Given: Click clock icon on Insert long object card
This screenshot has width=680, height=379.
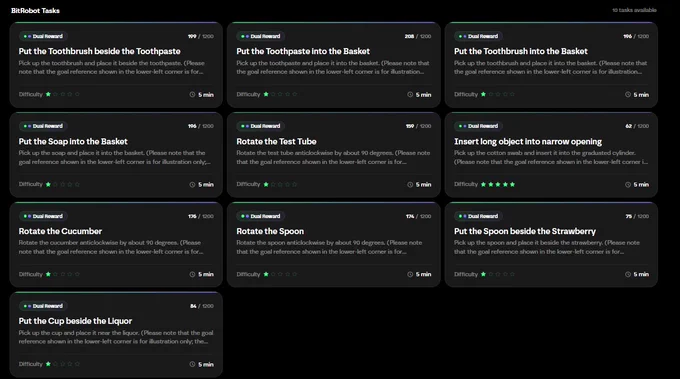Looking at the screenshot, I should pyautogui.click(x=628, y=185).
